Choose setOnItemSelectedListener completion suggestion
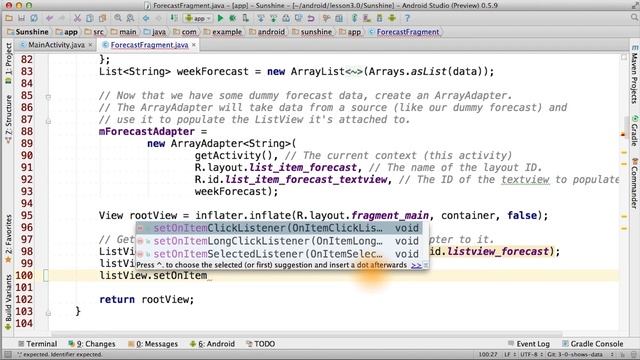 coord(279,254)
